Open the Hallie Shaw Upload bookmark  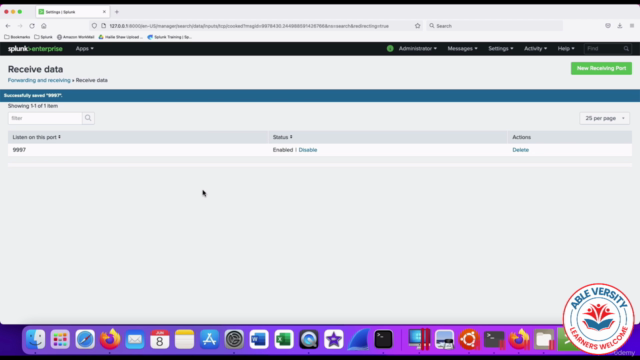point(121,37)
